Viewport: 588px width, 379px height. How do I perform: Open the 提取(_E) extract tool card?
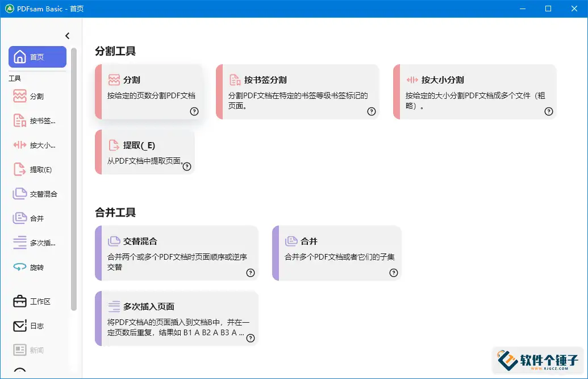145,152
